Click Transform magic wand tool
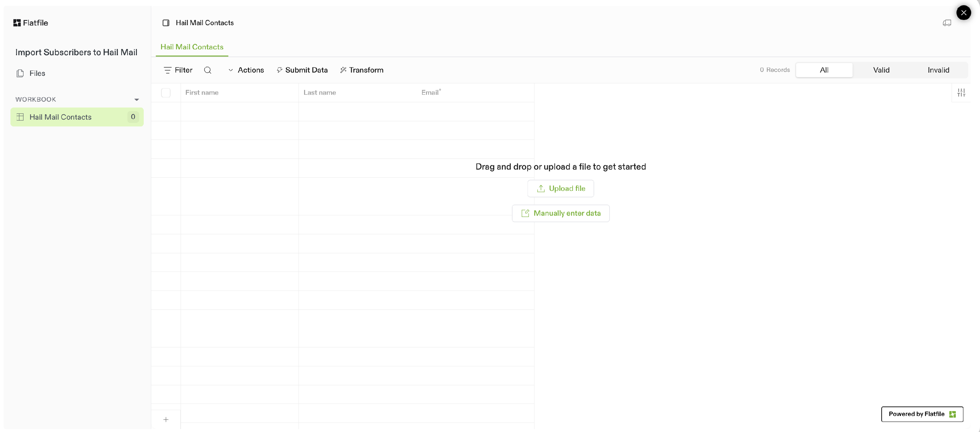The width and height of the screenshot is (980, 432). point(361,70)
